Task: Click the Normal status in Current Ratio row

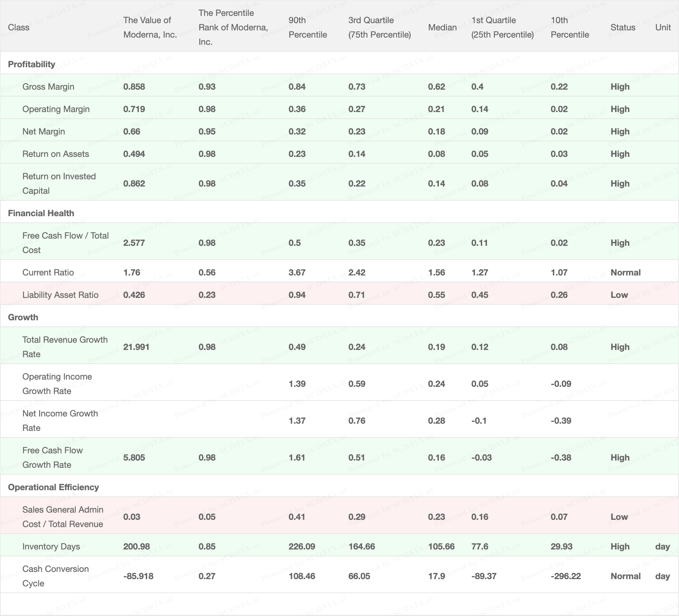Action: (x=625, y=273)
